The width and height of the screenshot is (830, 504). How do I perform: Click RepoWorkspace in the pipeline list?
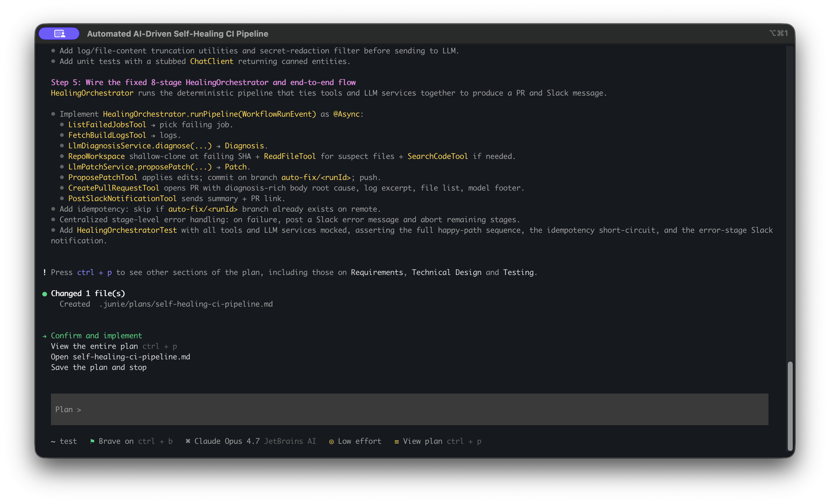[x=96, y=156]
